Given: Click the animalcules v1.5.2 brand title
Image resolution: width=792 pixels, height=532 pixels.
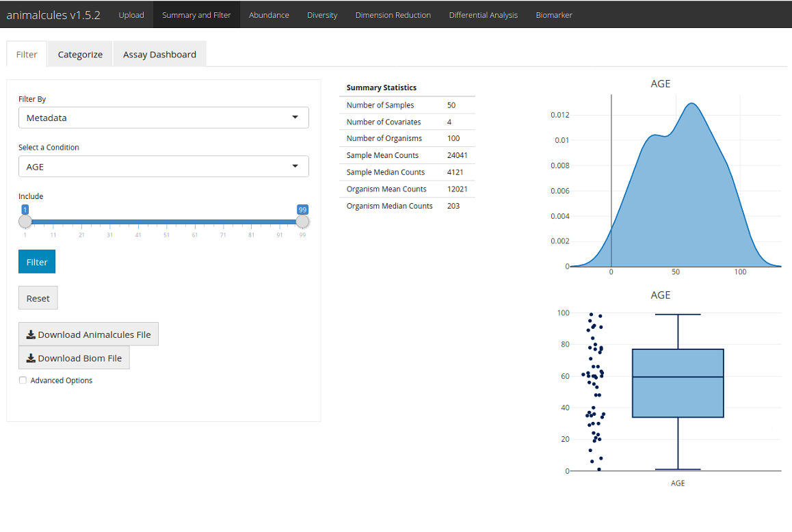Looking at the screenshot, I should click(x=53, y=15).
